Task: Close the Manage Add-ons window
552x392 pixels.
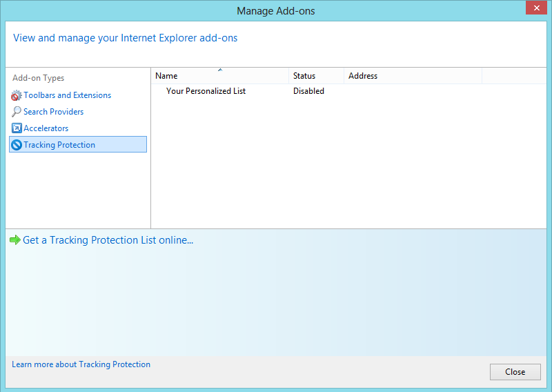Action: point(536,8)
